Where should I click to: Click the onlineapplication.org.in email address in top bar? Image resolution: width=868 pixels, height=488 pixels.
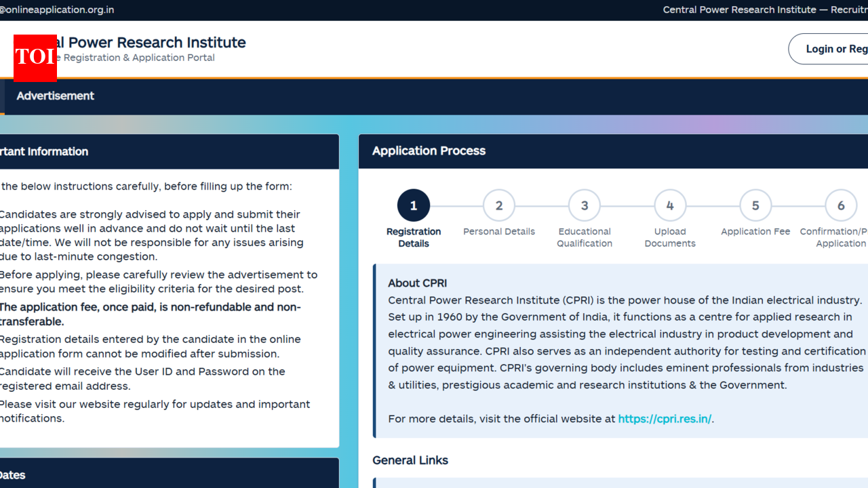pyautogui.click(x=57, y=9)
